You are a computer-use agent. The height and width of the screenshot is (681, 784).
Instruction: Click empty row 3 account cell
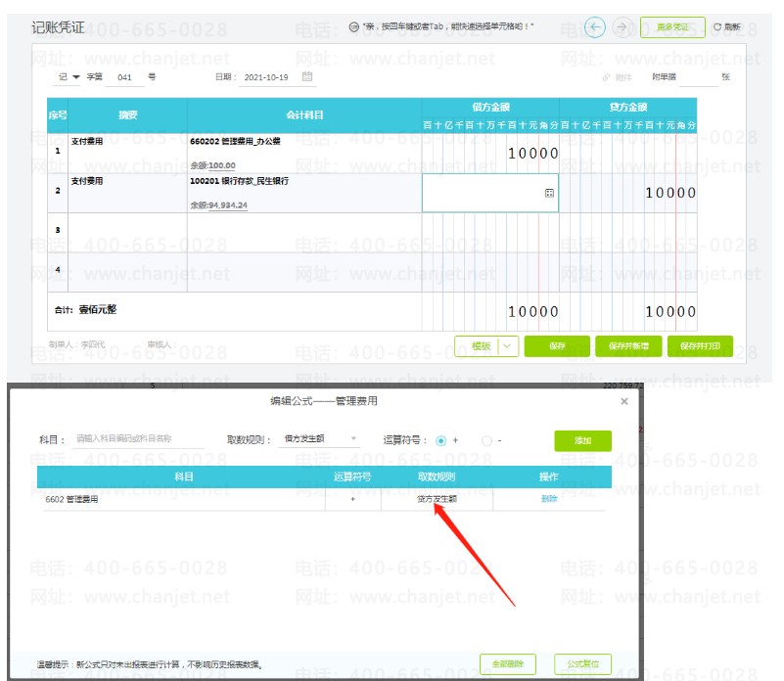pos(304,233)
